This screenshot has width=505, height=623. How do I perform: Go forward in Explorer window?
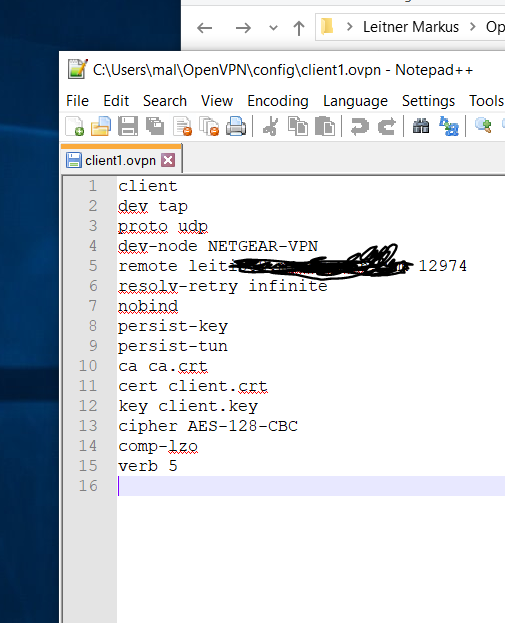click(243, 28)
